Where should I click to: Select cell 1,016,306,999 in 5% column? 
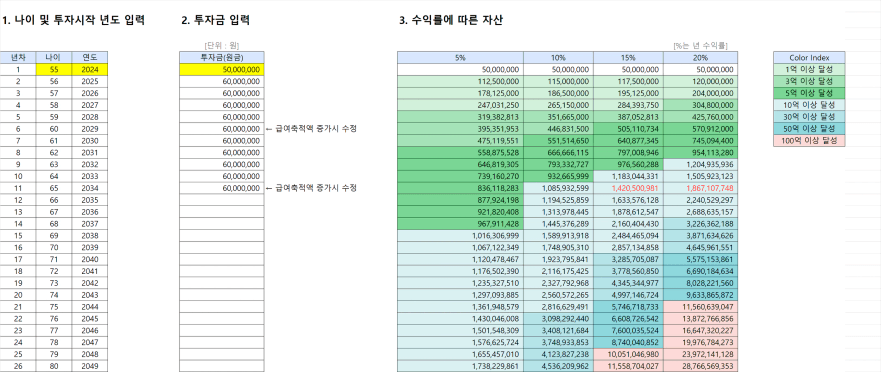click(x=460, y=235)
